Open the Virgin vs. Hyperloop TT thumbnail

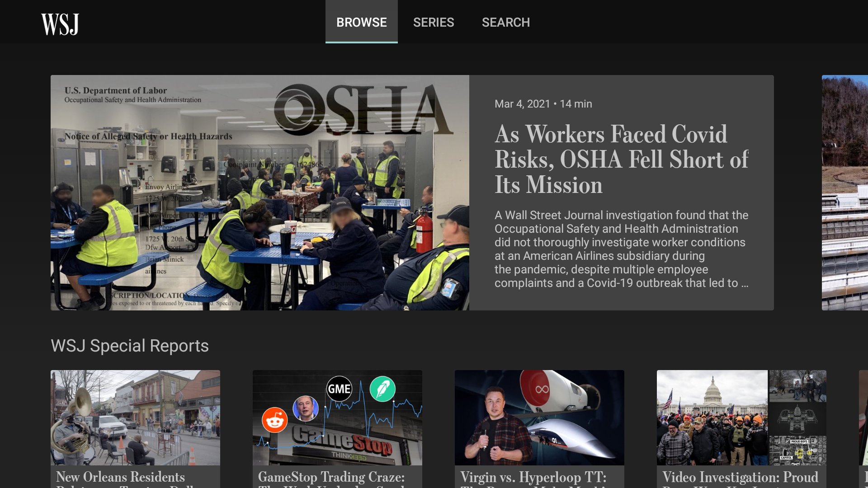pyautogui.click(x=539, y=418)
